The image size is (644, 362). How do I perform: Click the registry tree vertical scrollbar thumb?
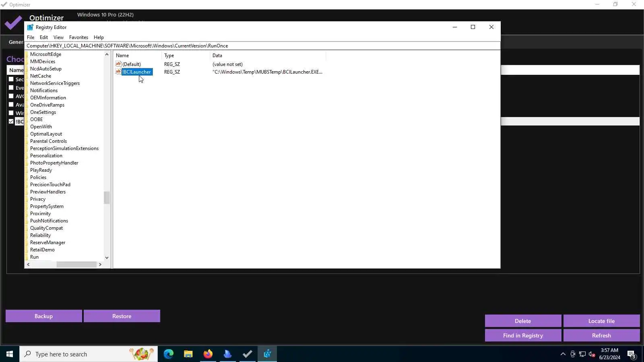(107, 197)
